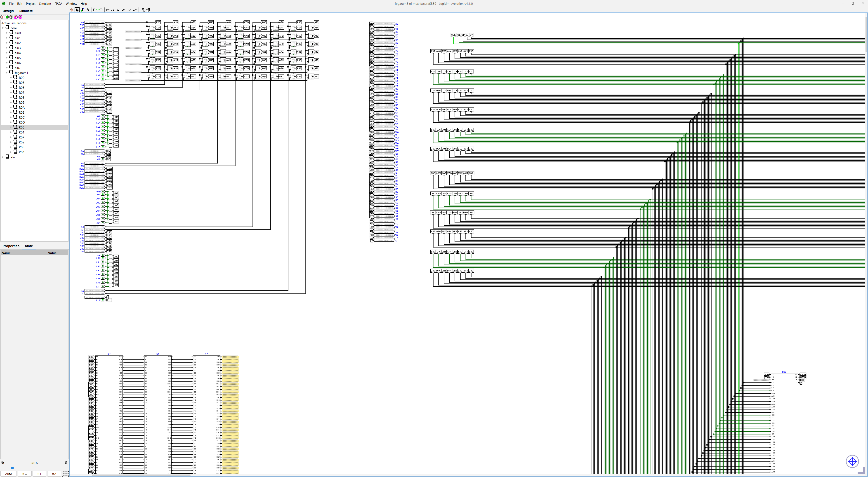Pick the NOT gate tool
The width and height of the screenshot is (868, 477).
tap(108, 10)
